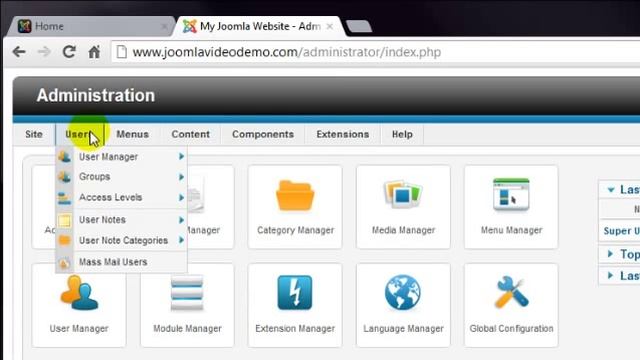The image size is (640, 360).
Task: Expand the User Notes submenu arrow
Action: point(181,220)
